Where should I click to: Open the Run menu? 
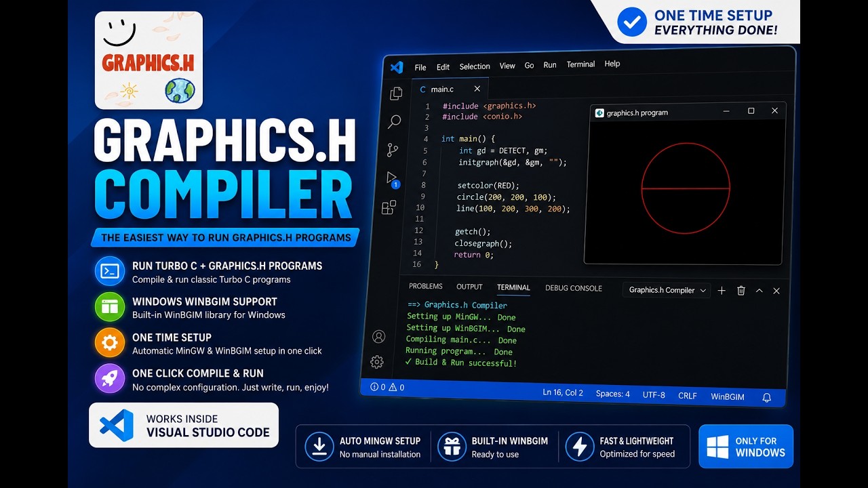coord(550,65)
